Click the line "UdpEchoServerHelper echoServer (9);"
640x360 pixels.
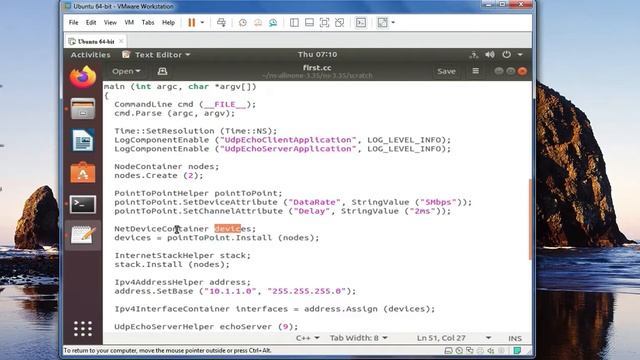click(x=206, y=327)
